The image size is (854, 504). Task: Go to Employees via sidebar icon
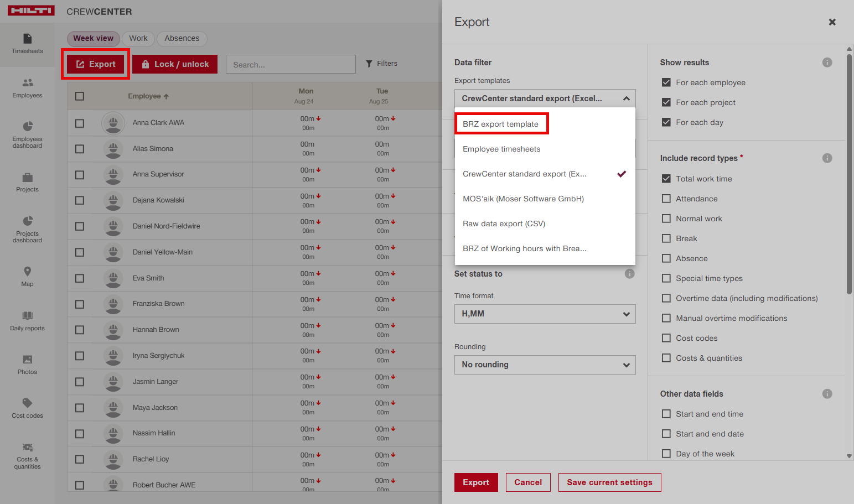[27, 83]
